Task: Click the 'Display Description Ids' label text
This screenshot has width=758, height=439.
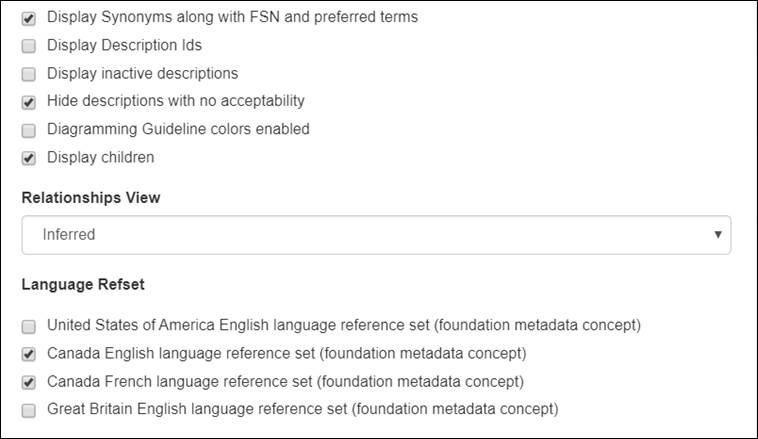Action: 124,45
